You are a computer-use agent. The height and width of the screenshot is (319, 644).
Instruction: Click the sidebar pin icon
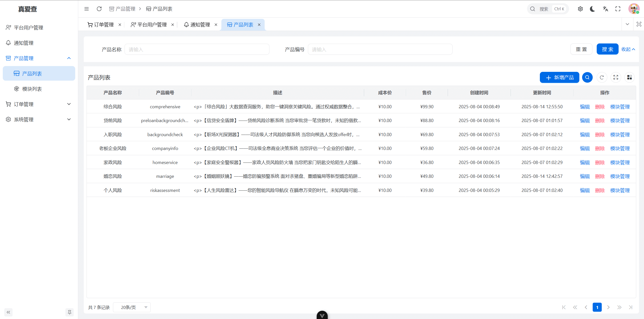tap(69, 312)
